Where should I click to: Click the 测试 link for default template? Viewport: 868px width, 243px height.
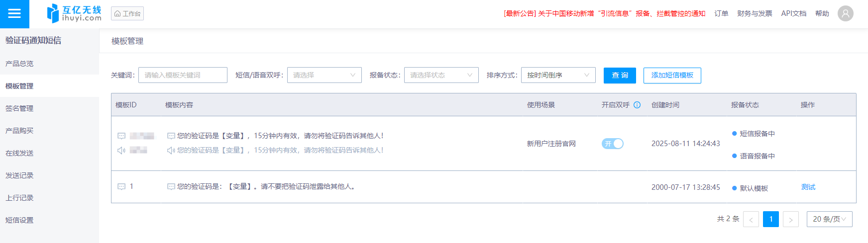pos(808,187)
